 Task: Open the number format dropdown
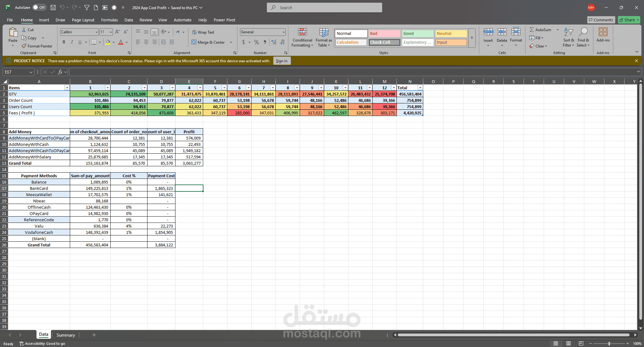(x=283, y=32)
